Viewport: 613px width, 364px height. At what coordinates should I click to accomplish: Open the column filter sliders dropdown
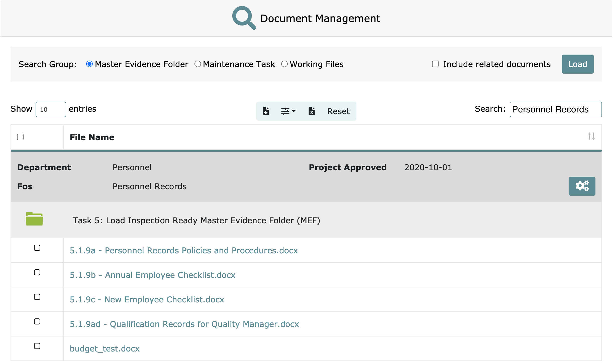[288, 111]
